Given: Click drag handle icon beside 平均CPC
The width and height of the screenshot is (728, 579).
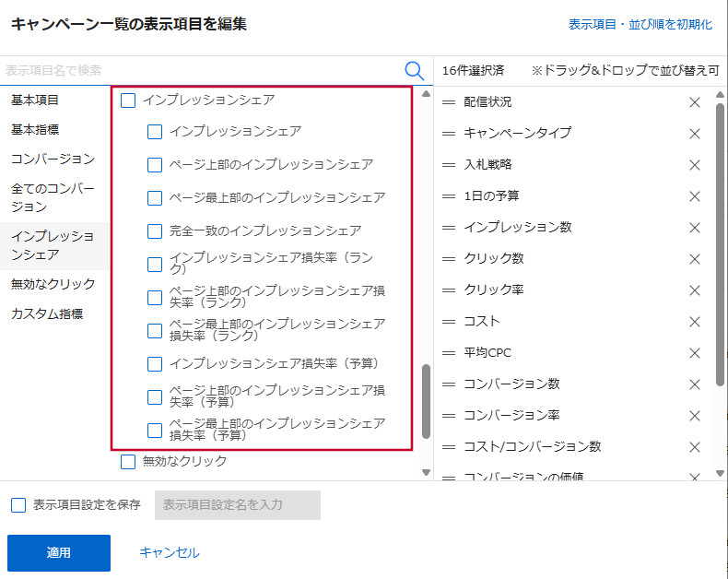Looking at the screenshot, I should (449, 353).
